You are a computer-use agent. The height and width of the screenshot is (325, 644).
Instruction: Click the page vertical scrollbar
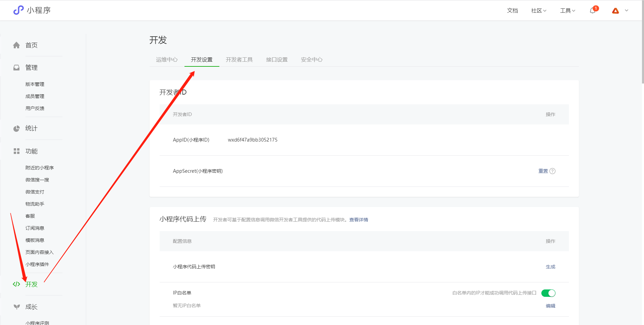pos(642,42)
